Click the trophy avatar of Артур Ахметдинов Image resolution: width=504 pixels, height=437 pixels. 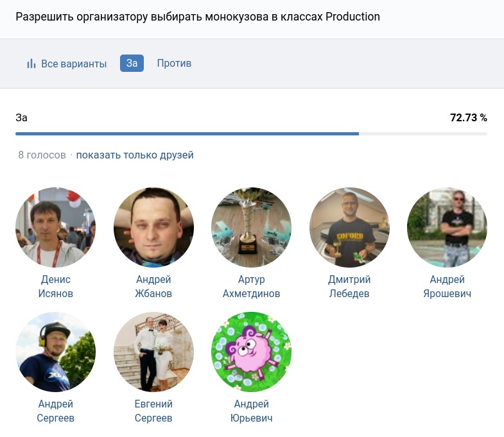pyautogui.click(x=251, y=227)
